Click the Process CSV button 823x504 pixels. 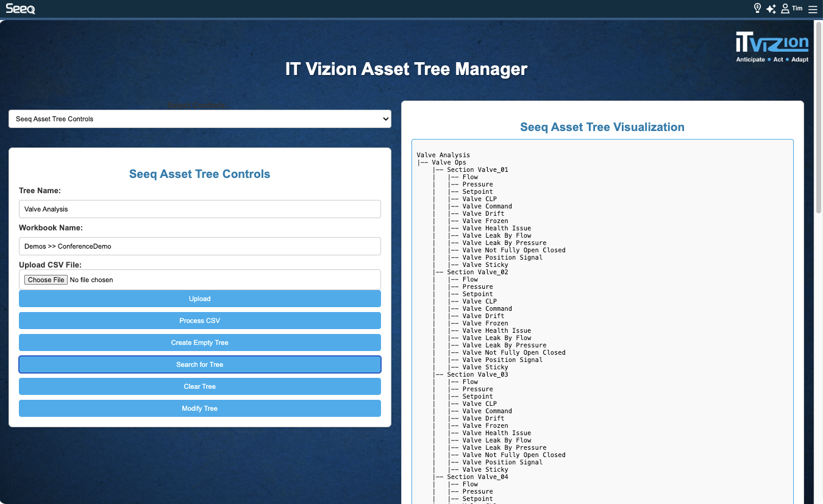(x=199, y=321)
